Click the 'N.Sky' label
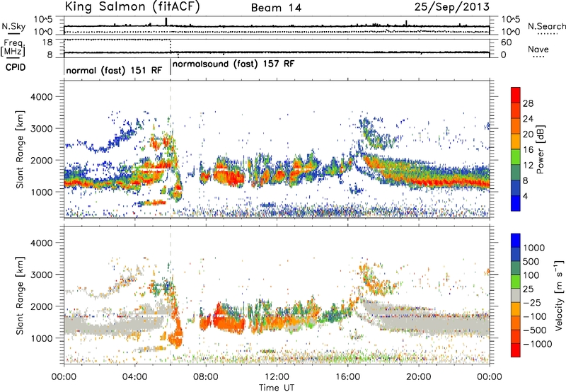The height and width of the screenshot is (392, 566). 13,26
